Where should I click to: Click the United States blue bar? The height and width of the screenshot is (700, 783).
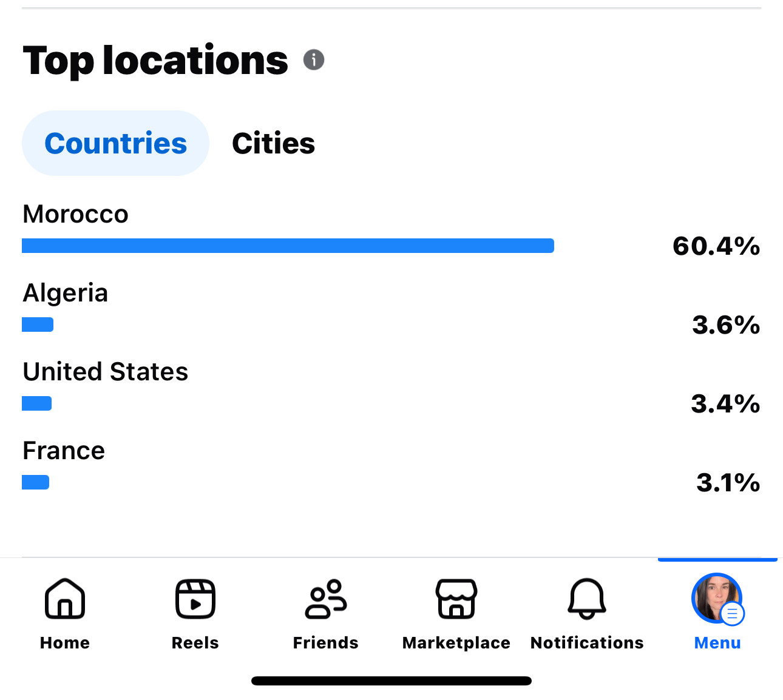point(36,403)
